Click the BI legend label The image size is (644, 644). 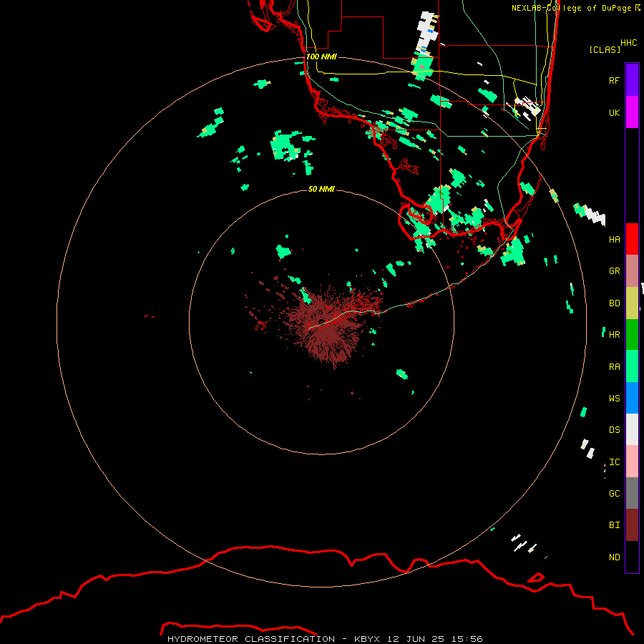tap(614, 525)
